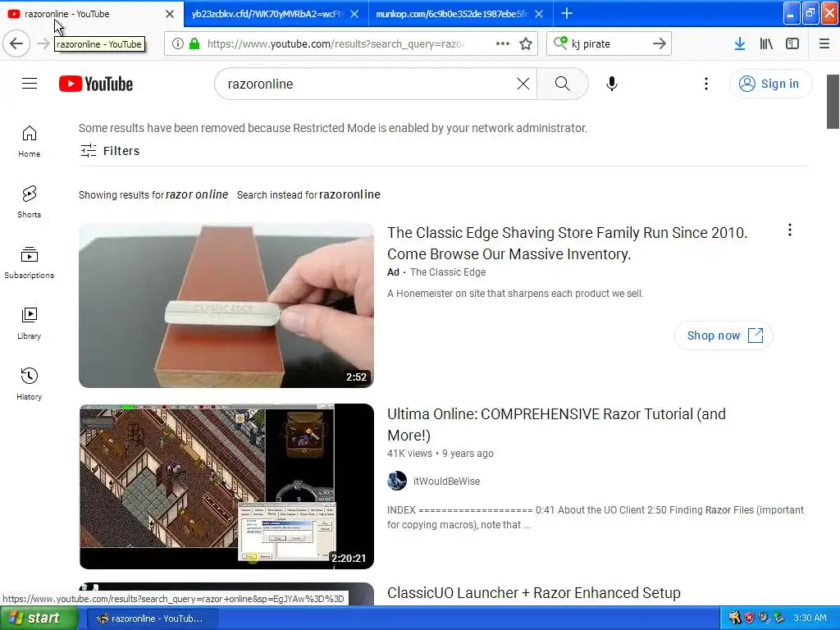Open ClassicUO Launcher + Razor Enhanced Setup
The image size is (840, 630).
(533, 593)
